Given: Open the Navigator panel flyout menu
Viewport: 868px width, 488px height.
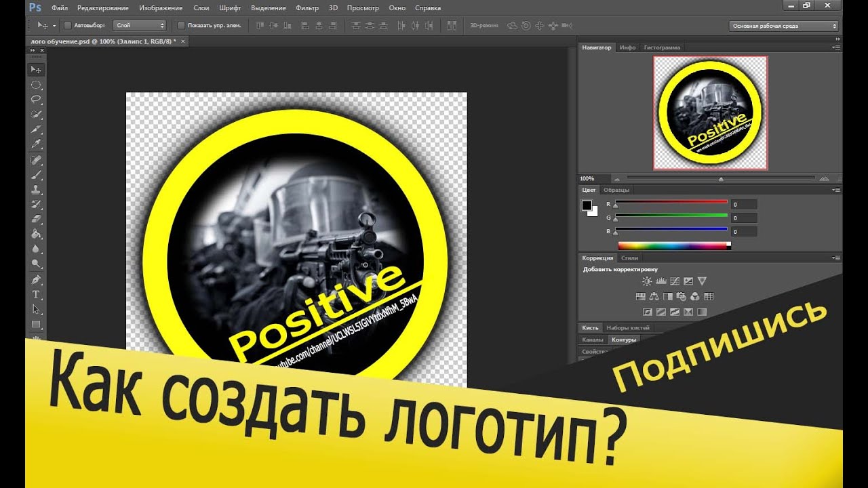Looking at the screenshot, I should 836,47.
